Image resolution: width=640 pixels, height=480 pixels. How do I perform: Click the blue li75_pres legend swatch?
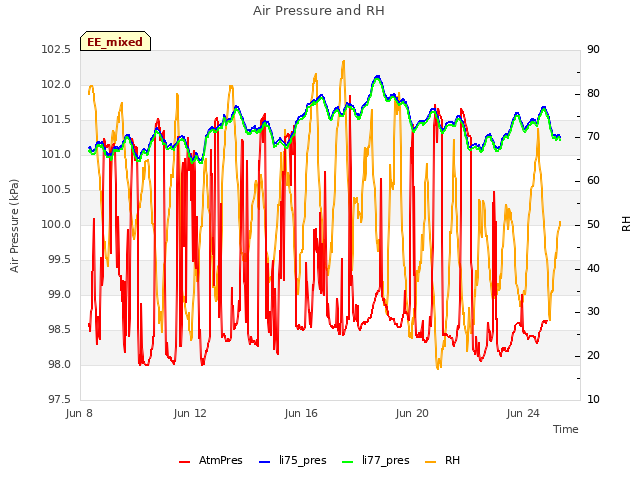coord(265,462)
